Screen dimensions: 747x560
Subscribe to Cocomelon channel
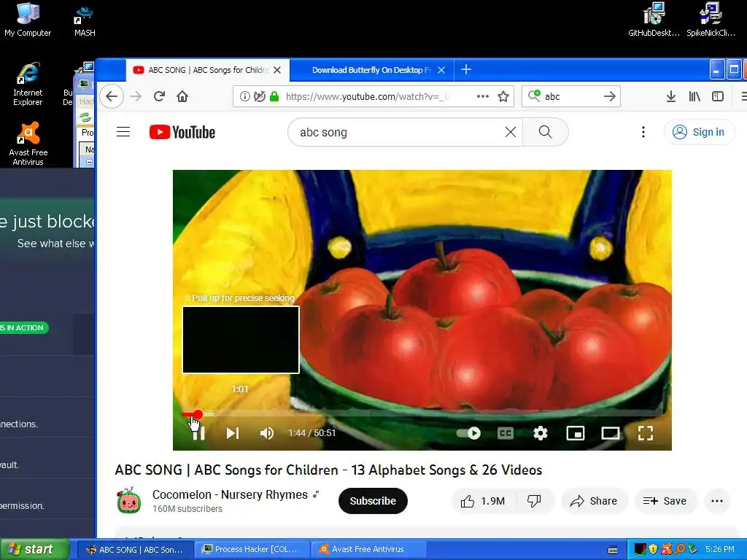pyautogui.click(x=373, y=501)
